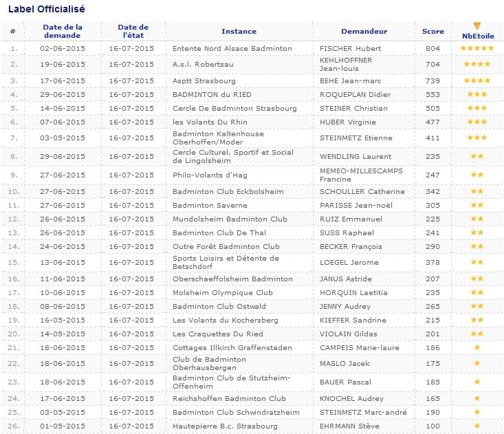
Task: Click the orange sort arrow above NbEtoile
Action: (x=476, y=26)
